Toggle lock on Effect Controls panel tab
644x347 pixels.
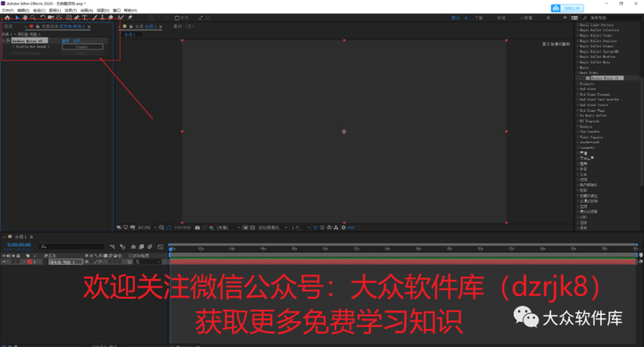(38, 26)
